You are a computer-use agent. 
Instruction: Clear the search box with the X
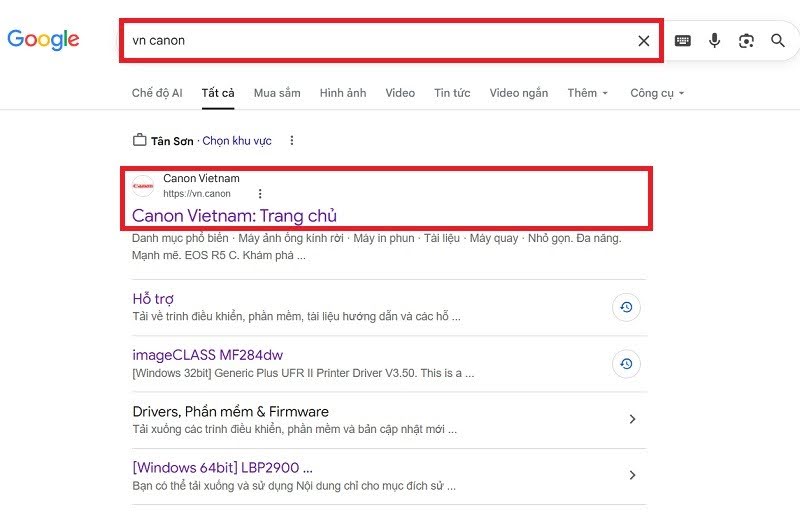(644, 41)
